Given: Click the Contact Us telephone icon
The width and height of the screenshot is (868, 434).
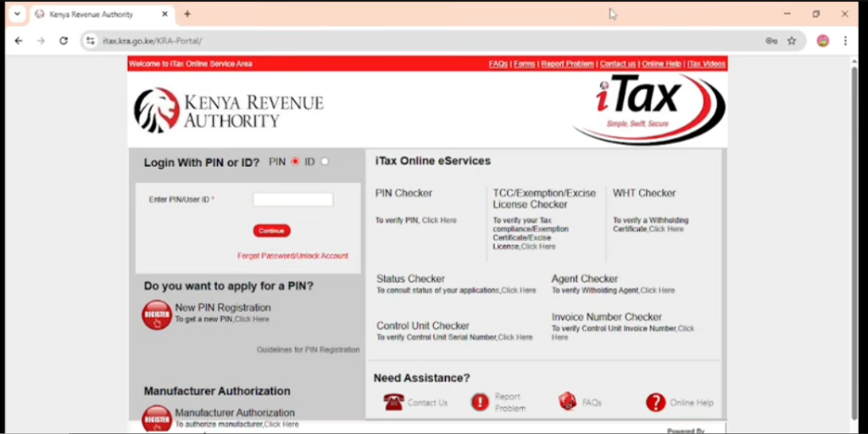Looking at the screenshot, I should (x=393, y=402).
